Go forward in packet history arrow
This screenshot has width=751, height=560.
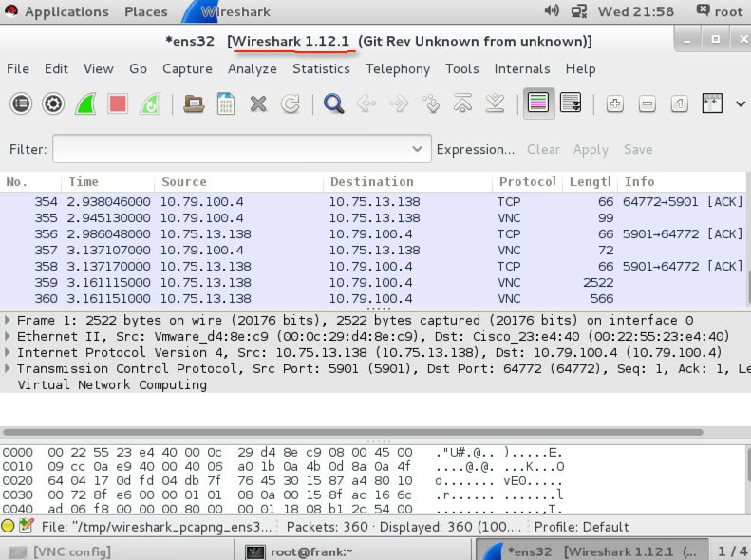point(399,103)
